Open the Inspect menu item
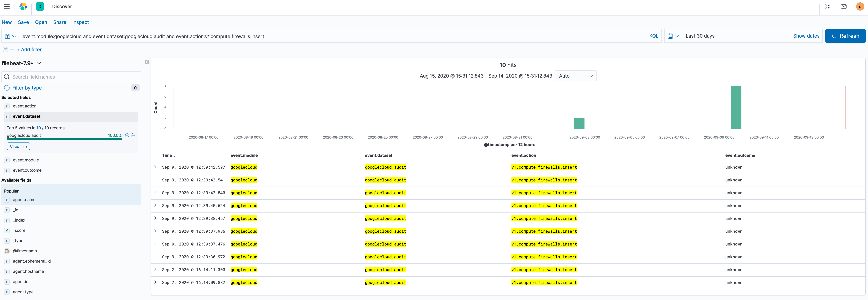Viewport: 868px width, 300px height. point(80,22)
